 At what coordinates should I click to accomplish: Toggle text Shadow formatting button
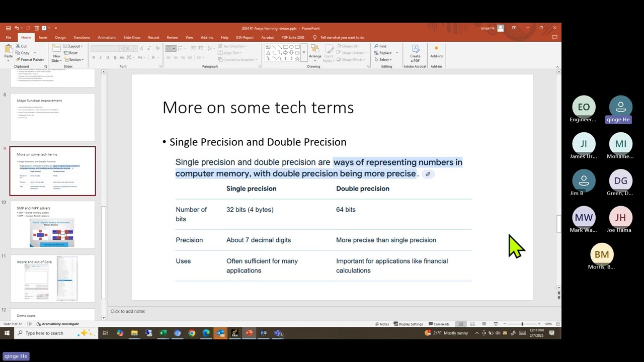[x=114, y=57]
